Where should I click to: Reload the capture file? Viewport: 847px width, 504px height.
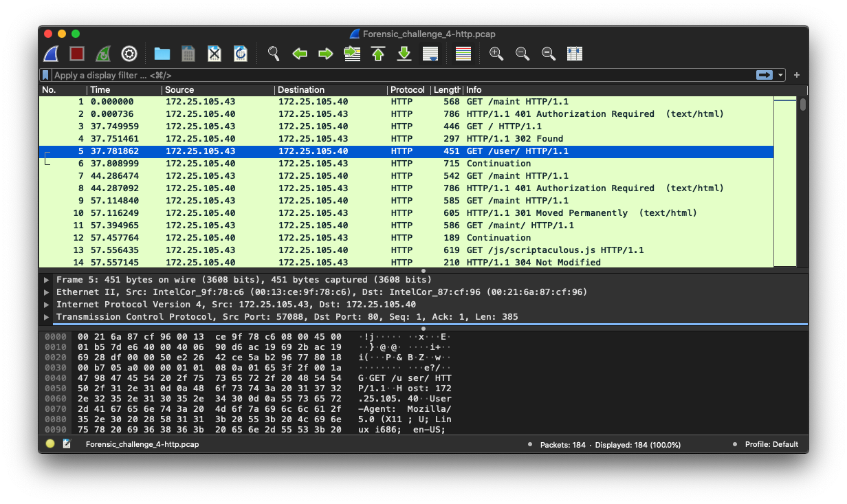click(241, 54)
